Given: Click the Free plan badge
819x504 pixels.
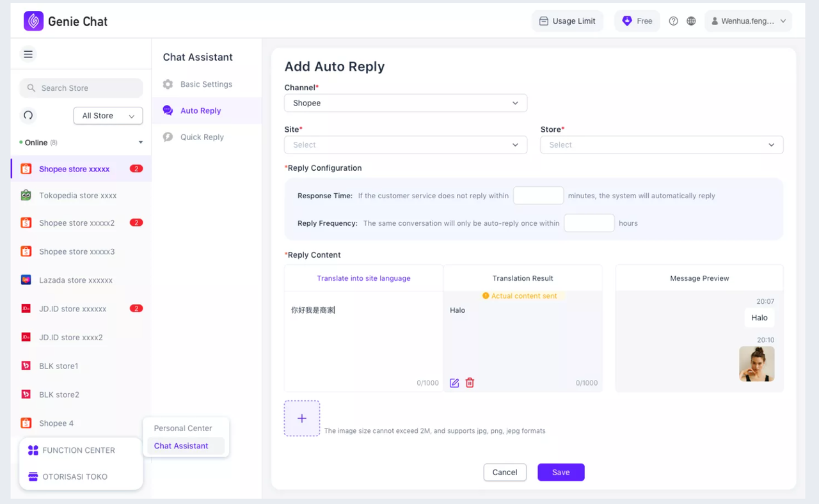Looking at the screenshot, I should [x=637, y=21].
